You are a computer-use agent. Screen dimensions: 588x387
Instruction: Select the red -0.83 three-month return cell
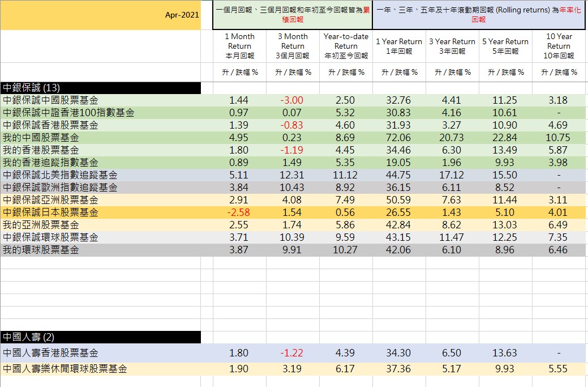pos(292,125)
